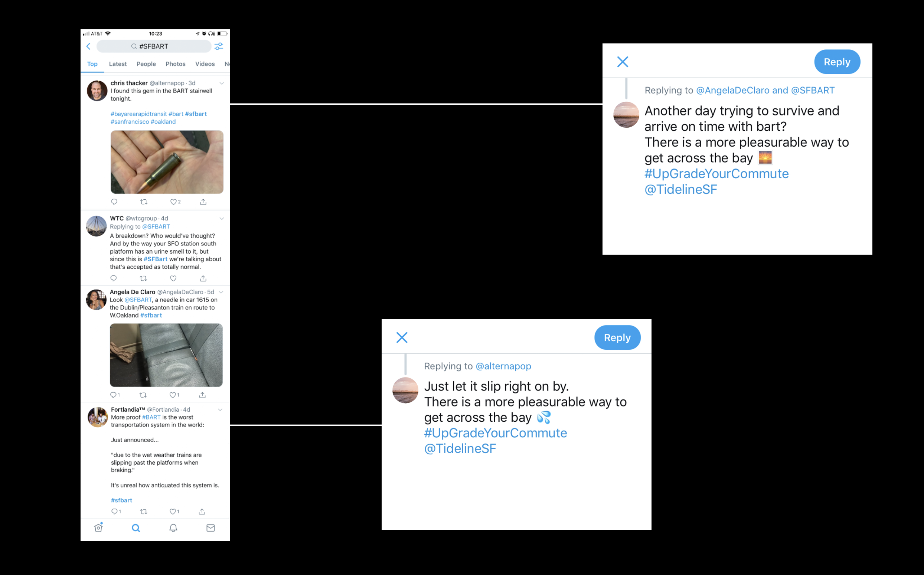924x575 pixels.
Task: Open the Home tab in bottom bar
Action: (x=98, y=528)
